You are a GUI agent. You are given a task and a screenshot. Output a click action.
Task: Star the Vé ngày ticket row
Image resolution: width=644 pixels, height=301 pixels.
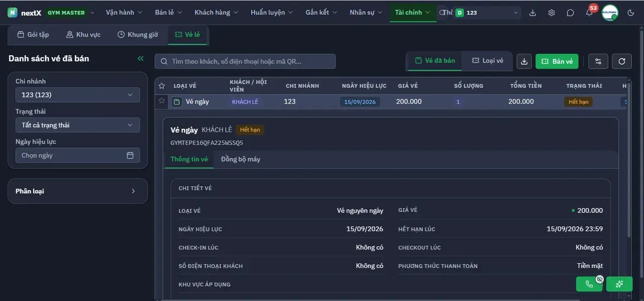[162, 101]
